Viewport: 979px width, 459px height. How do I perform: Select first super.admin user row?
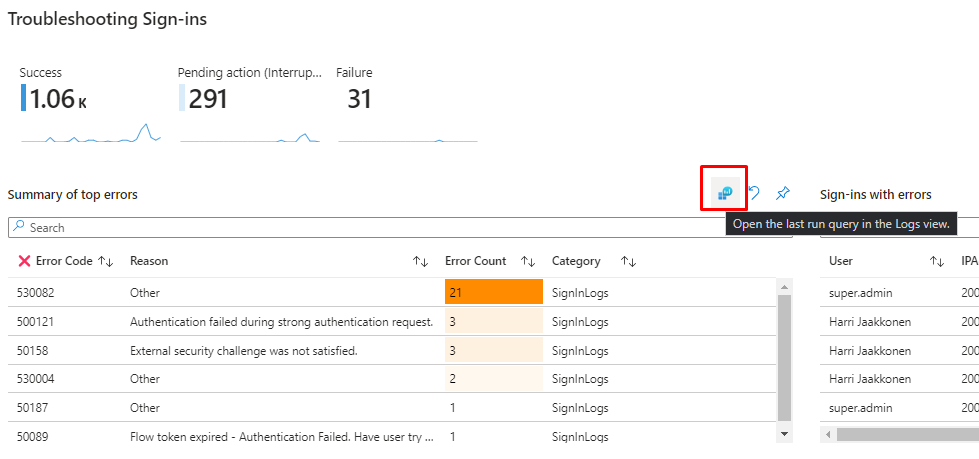[x=859, y=293]
